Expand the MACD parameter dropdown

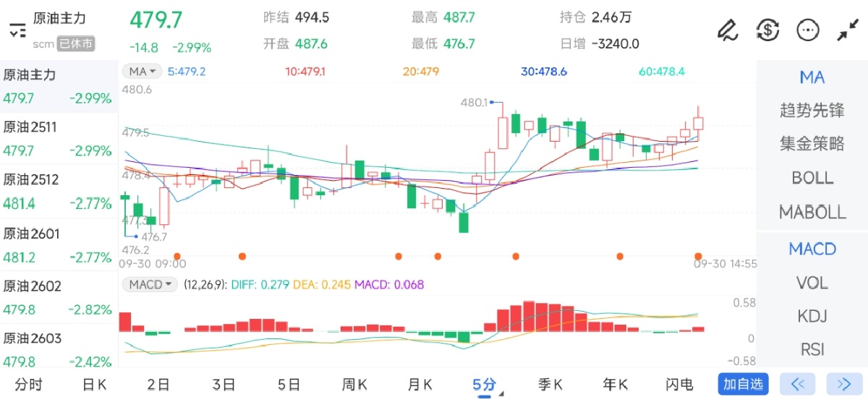click(x=150, y=285)
